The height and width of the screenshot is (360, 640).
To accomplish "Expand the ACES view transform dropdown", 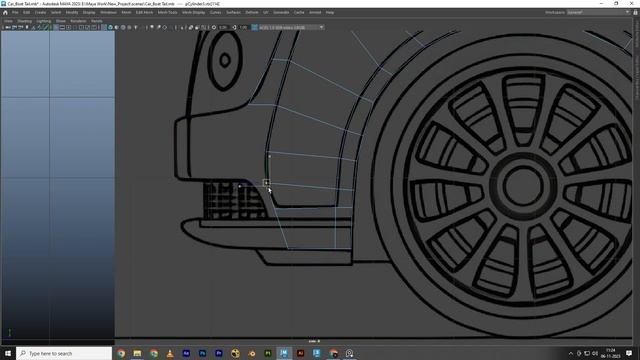I will coord(291,27).
